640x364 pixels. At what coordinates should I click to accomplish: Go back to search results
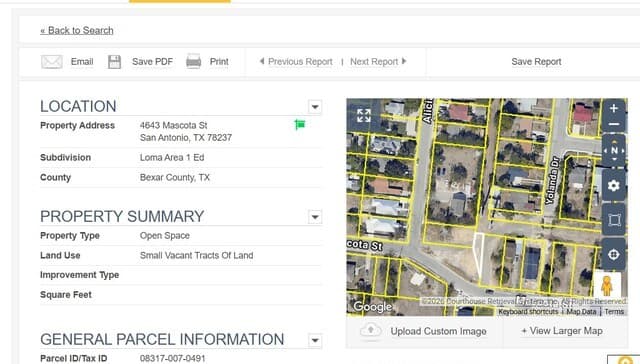77,30
